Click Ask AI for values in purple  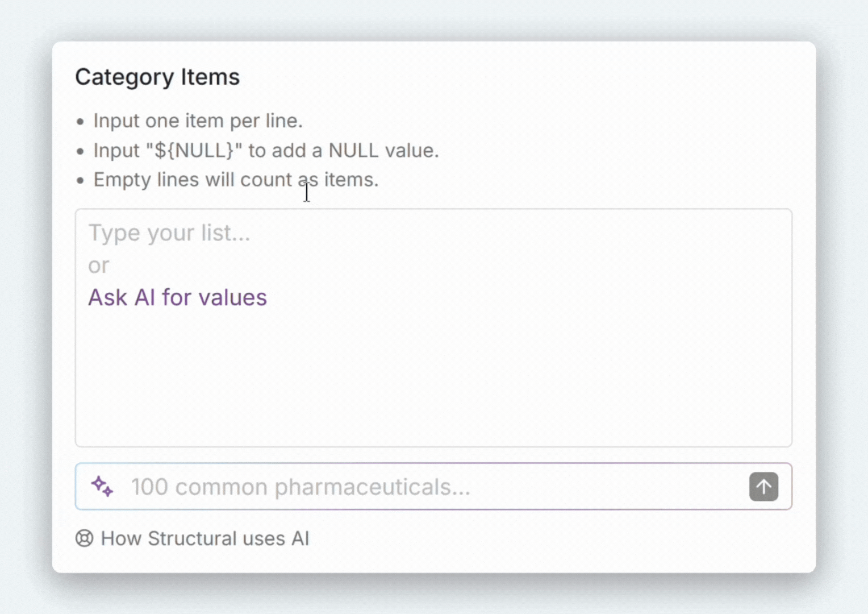point(177,297)
